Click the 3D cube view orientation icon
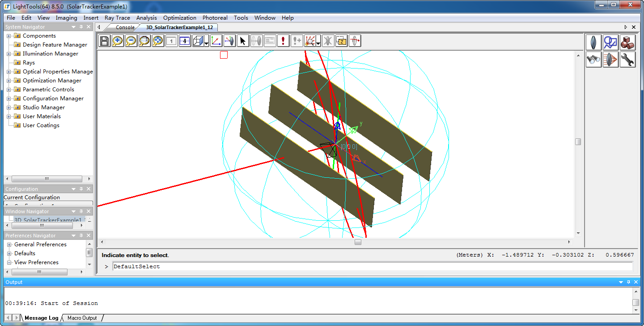 click(198, 41)
